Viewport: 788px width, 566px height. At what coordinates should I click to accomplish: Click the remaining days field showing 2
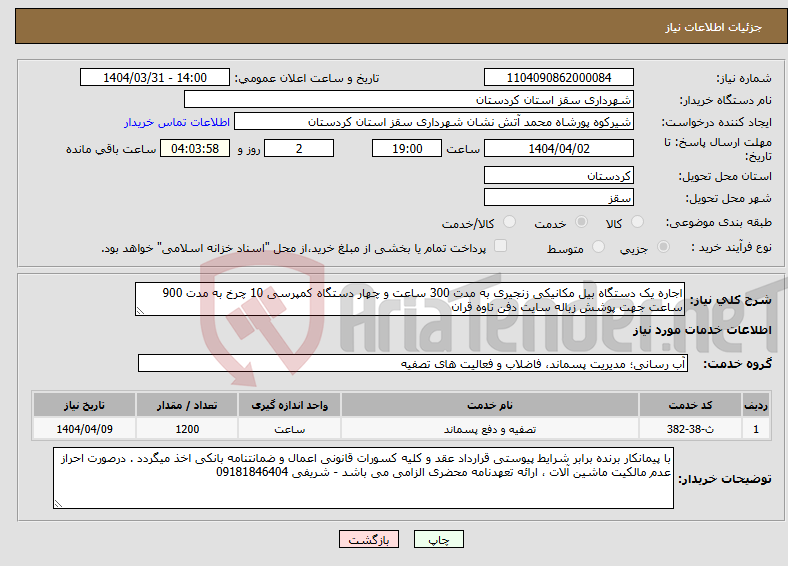(299, 148)
